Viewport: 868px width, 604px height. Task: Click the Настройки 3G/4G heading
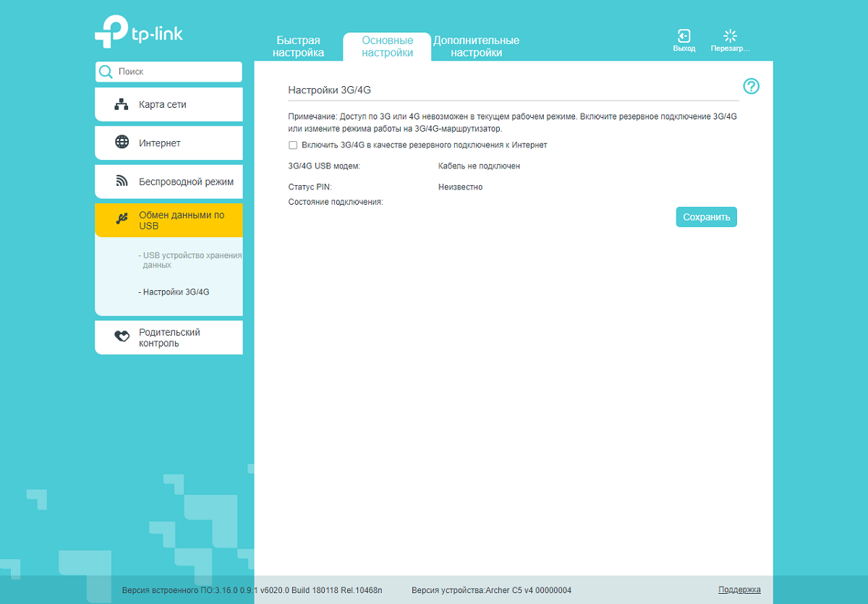[330, 90]
